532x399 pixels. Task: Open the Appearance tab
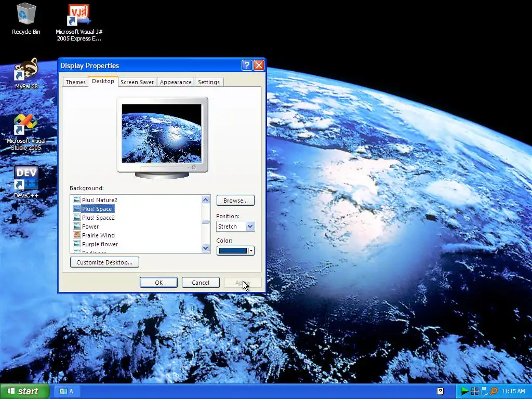pyautogui.click(x=176, y=82)
